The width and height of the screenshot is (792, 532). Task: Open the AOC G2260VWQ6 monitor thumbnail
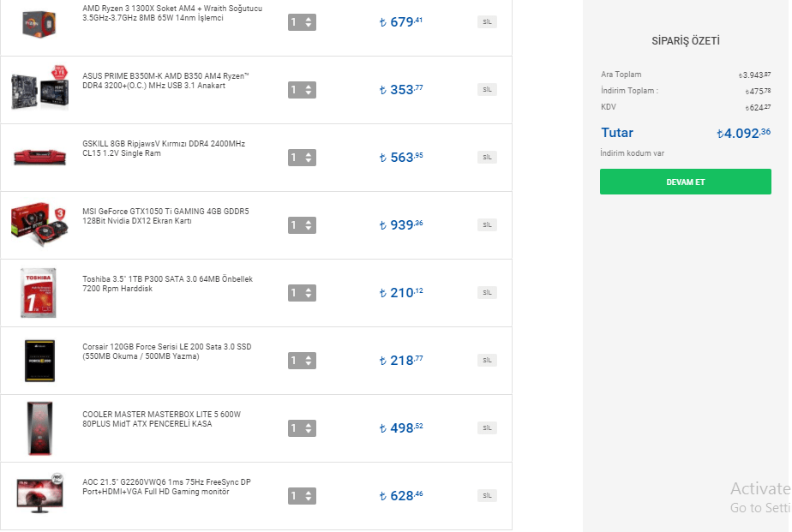coord(39,493)
